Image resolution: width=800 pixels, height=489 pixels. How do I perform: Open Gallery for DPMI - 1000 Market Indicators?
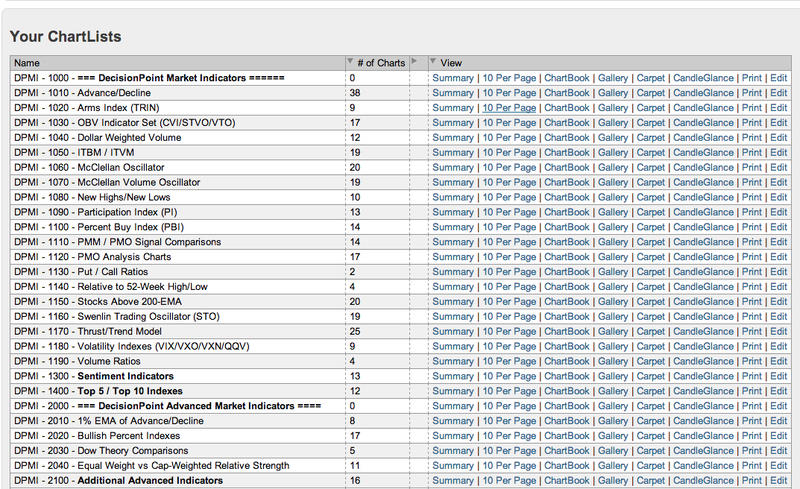tap(613, 78)
